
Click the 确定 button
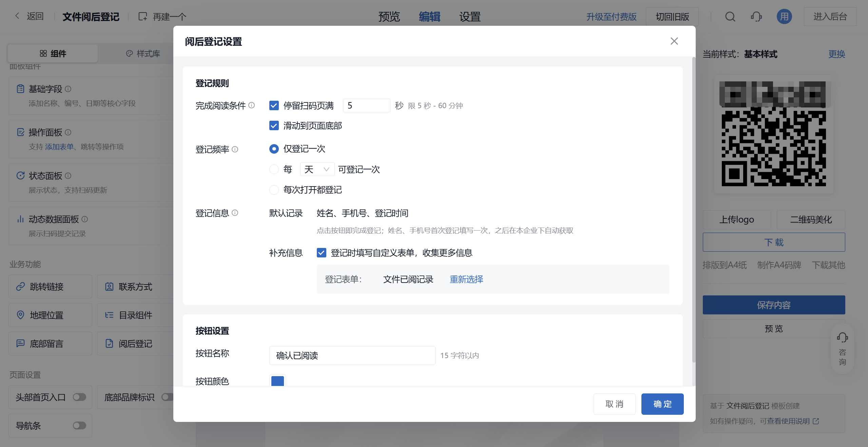pyautogui.click(x=662, y=404)
